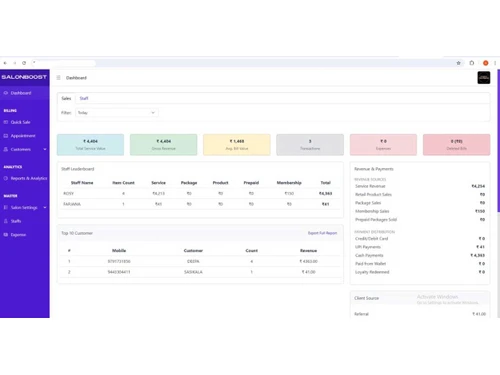Open Dashboard in the sidebar
The height and width of the screenshot is (375, 500).
tap(25, 93)
